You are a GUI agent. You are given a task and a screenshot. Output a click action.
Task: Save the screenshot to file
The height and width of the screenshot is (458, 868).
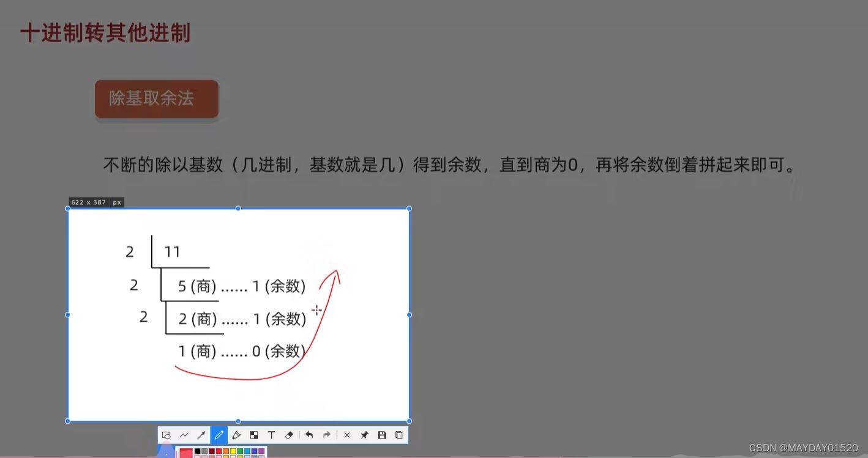[x=382, y=435]
